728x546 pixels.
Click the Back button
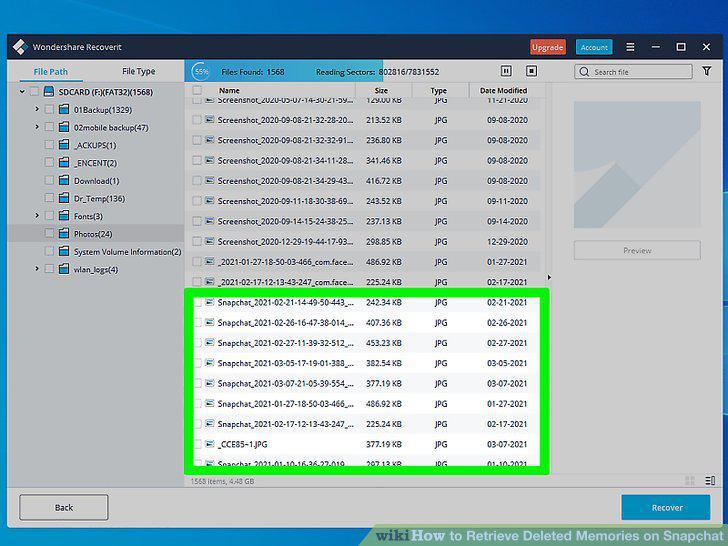(x=64, y=507)
